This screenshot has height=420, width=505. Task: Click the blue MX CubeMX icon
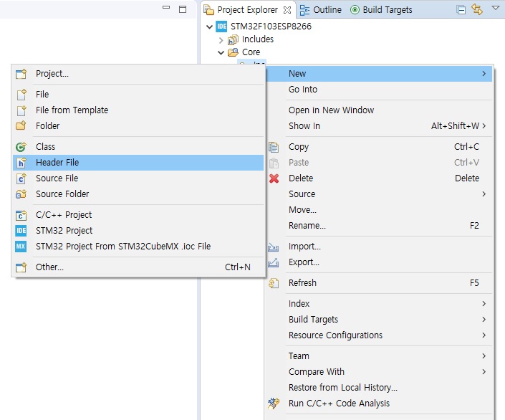click(x=21, y=247)
